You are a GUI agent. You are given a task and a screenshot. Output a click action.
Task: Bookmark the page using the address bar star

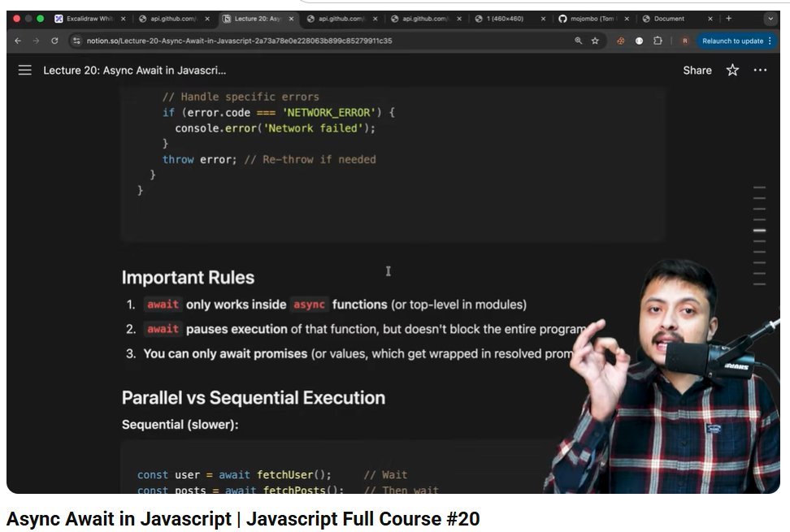click(595, 39)
